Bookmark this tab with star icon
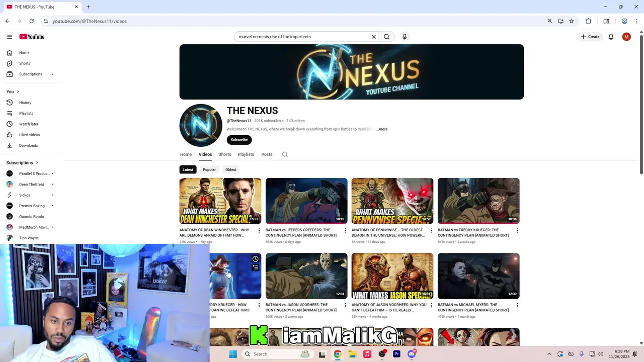 (x=572, y=21)
